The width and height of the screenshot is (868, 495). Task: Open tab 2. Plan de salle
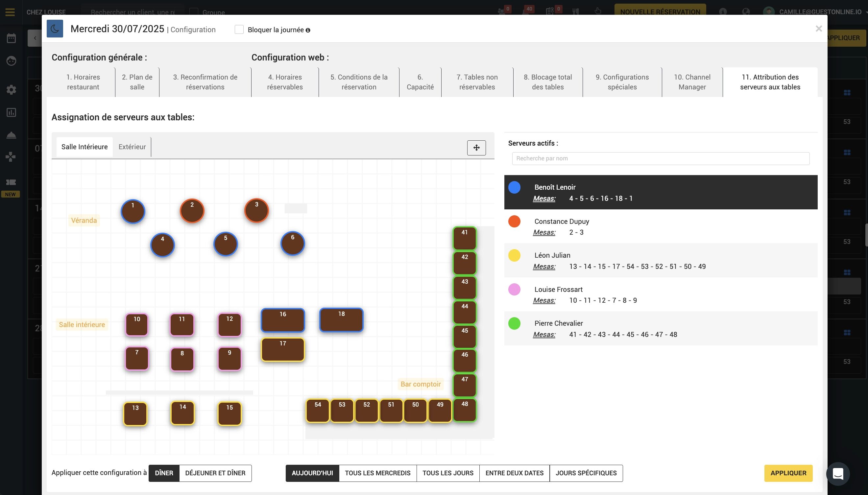(x=137, y=82)
